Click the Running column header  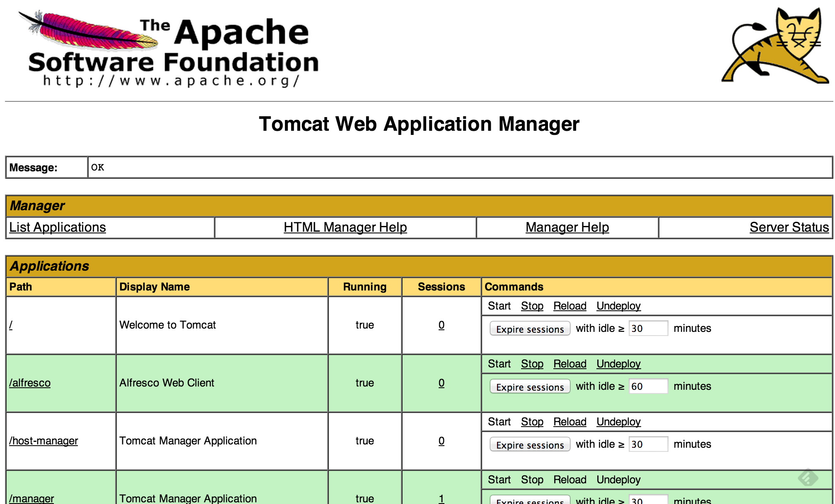point(364,287)
